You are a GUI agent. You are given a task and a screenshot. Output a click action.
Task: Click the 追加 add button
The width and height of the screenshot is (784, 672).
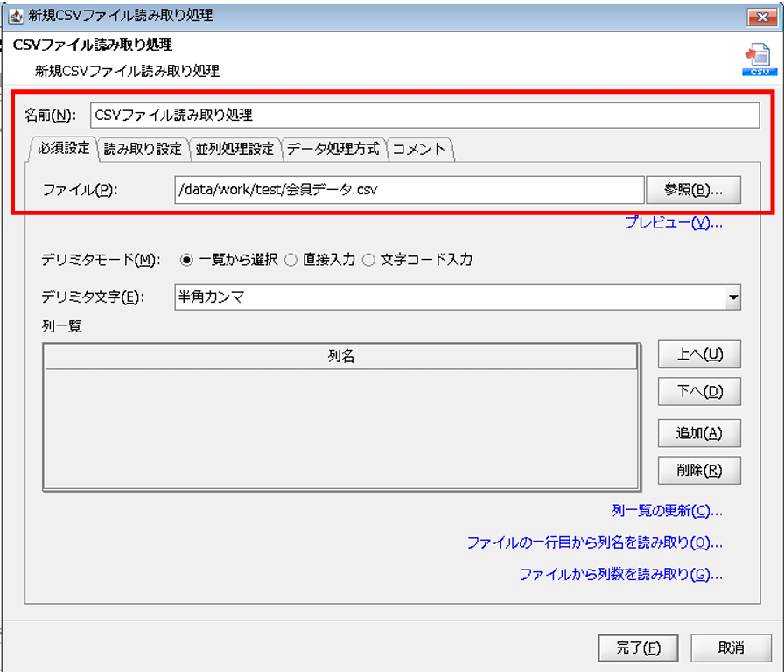point(699,432)
